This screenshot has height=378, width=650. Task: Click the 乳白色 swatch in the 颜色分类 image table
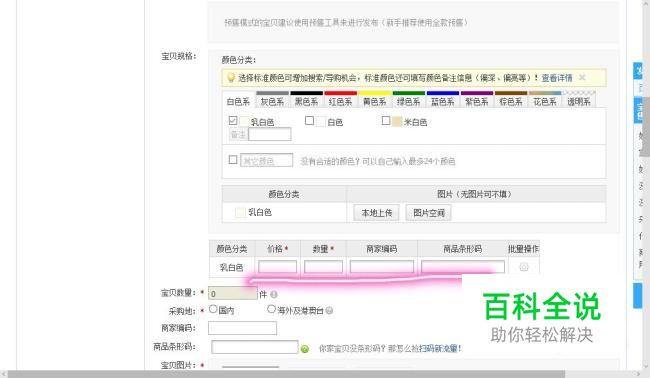[x=240, y=212]
